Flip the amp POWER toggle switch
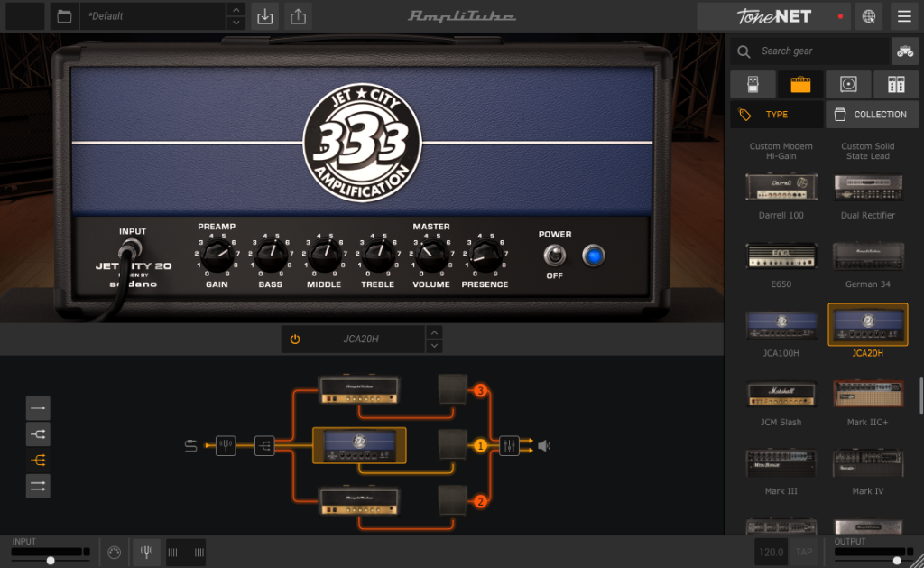924x568 pixels. tap(554, 256)
